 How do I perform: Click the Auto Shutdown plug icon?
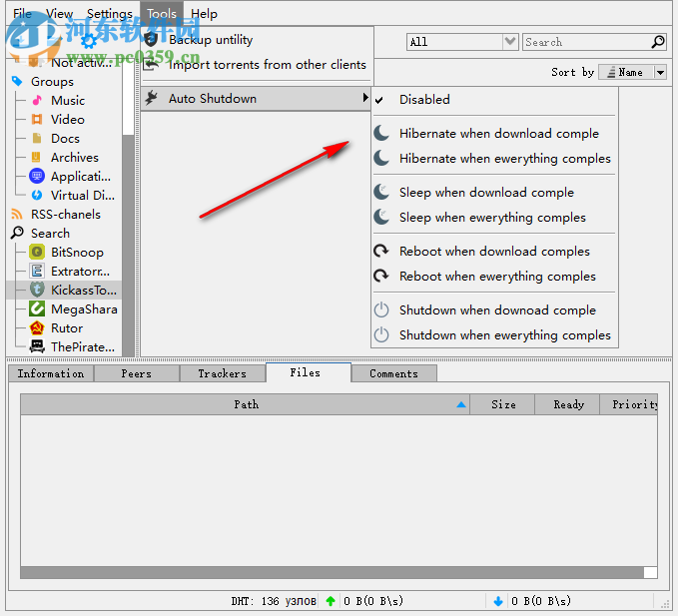(x=152, y=98)
